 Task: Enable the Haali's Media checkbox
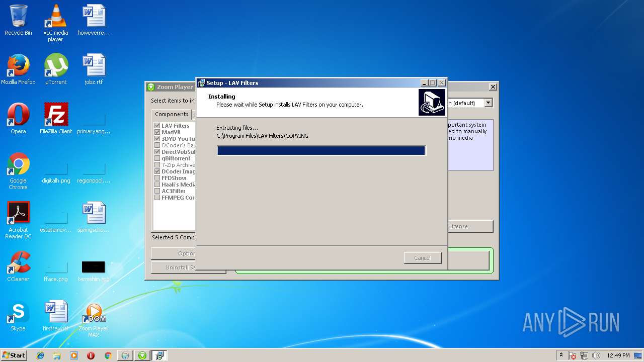coord(157,185)
